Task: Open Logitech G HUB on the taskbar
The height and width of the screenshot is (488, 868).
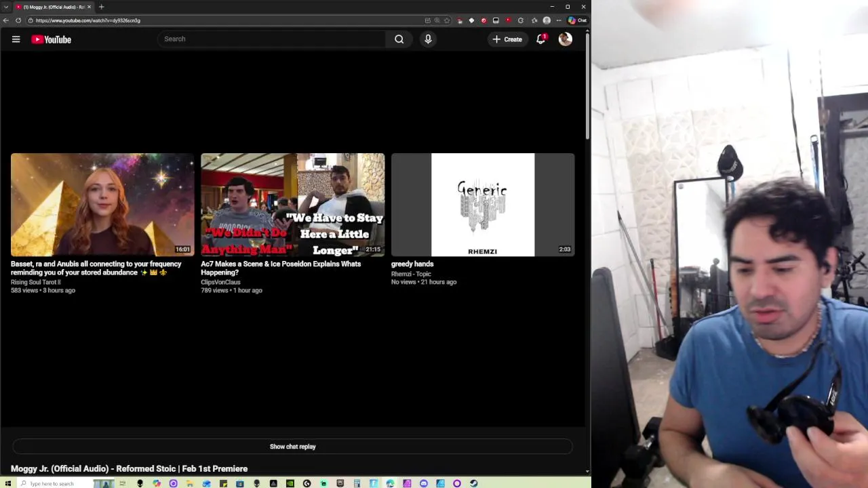Action: pyautogui.click(x=307, y=483)
